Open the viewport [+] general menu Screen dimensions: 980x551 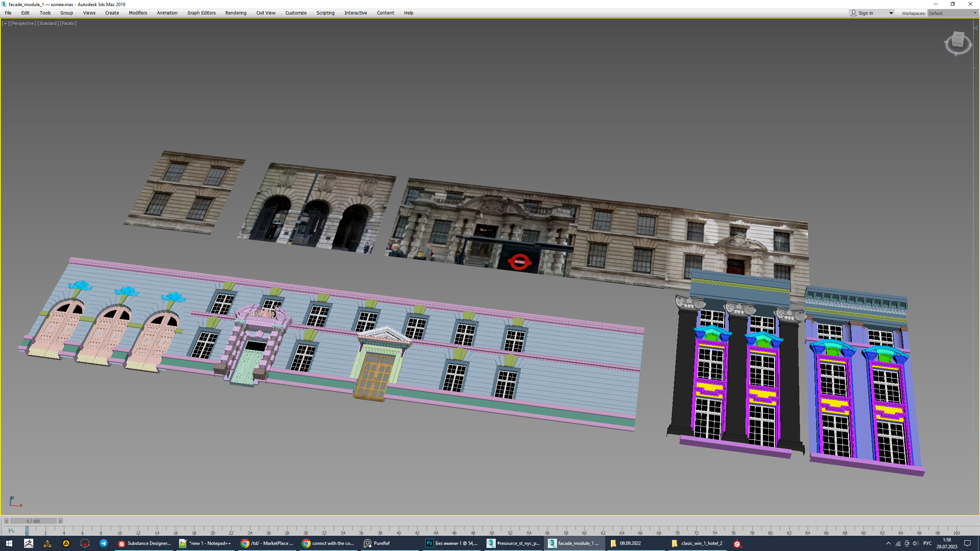coord(5,23)
